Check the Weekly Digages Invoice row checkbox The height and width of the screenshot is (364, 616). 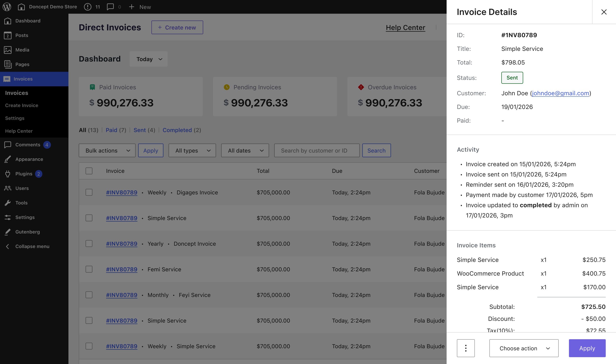tap(89, 192)
